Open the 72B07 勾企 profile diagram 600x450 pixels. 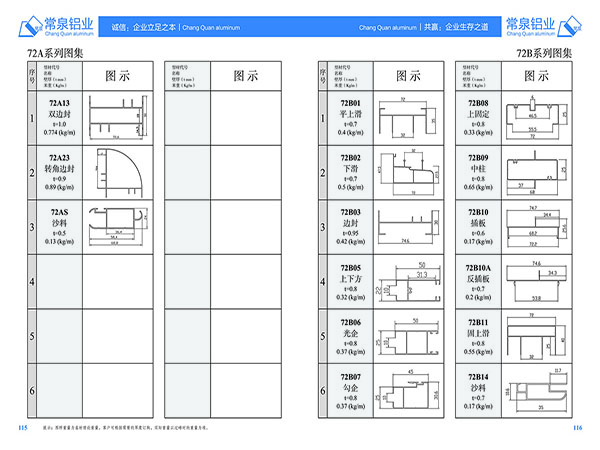click(408, 390)
